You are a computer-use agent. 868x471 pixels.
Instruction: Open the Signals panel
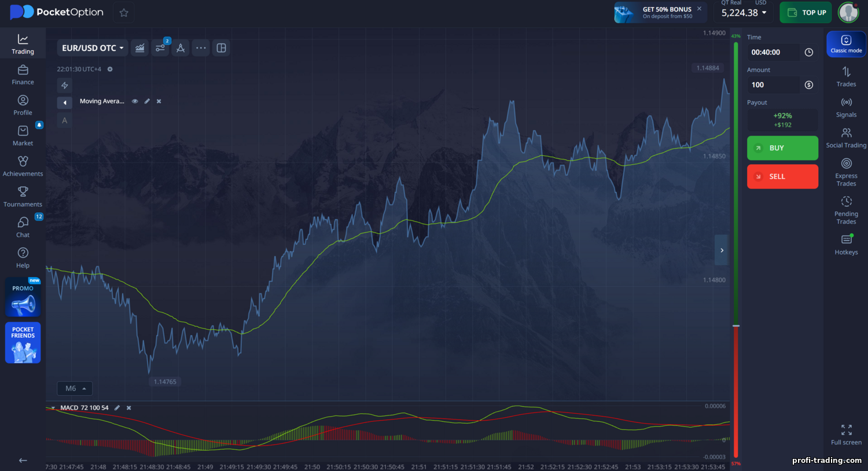[x=846, y=107]
